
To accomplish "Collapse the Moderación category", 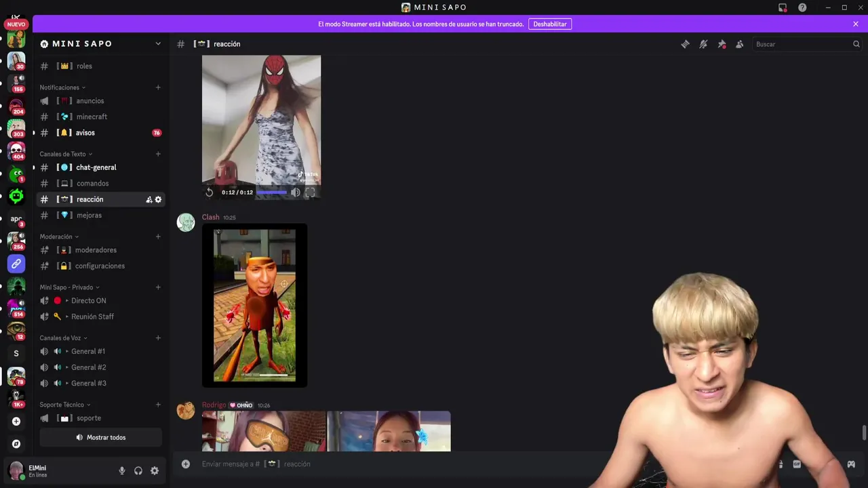I will [x=59, y=237].
